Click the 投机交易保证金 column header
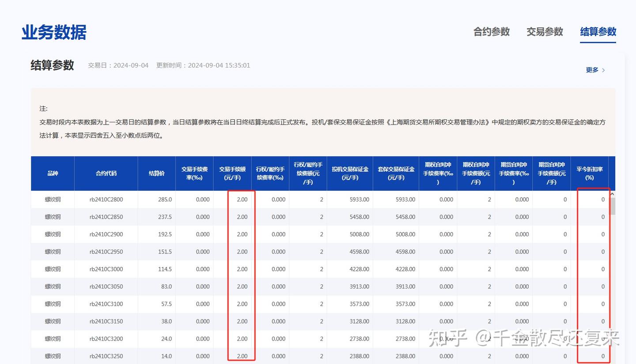 350,173
